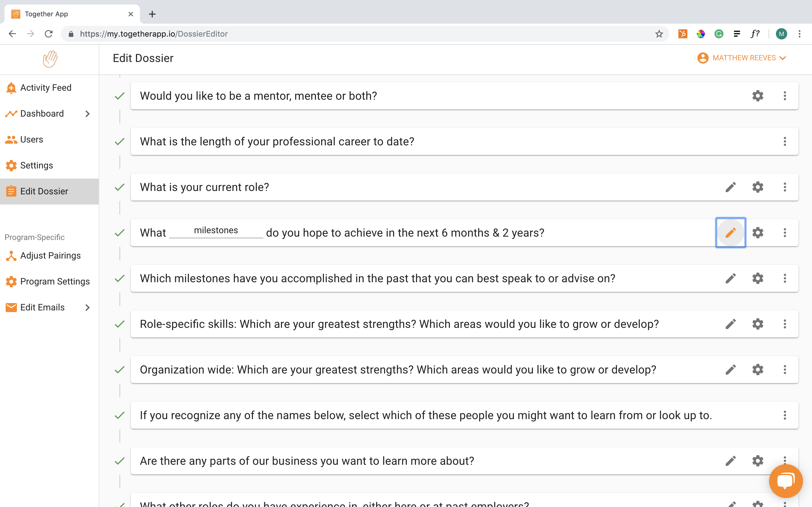Expand the Edit Emails submenu chevron
The image size is (812, 507).
click(88, 308)
